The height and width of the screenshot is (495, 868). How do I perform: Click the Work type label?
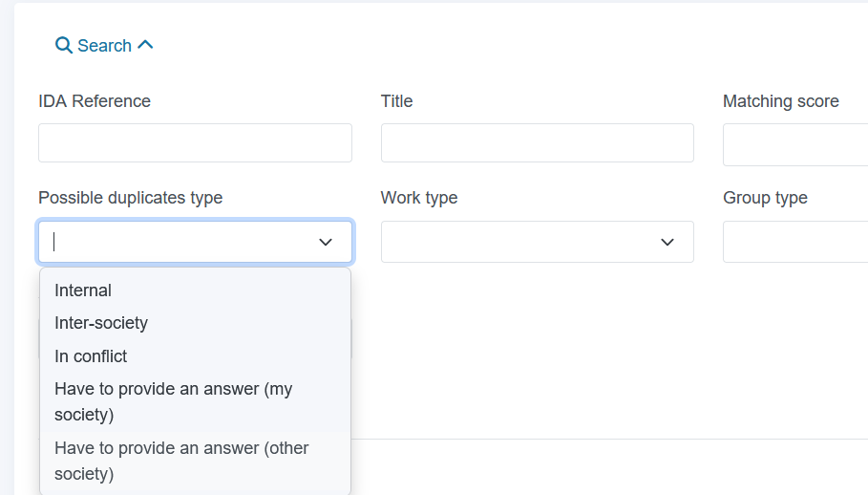pyautogui.click(x=419, y=198)
